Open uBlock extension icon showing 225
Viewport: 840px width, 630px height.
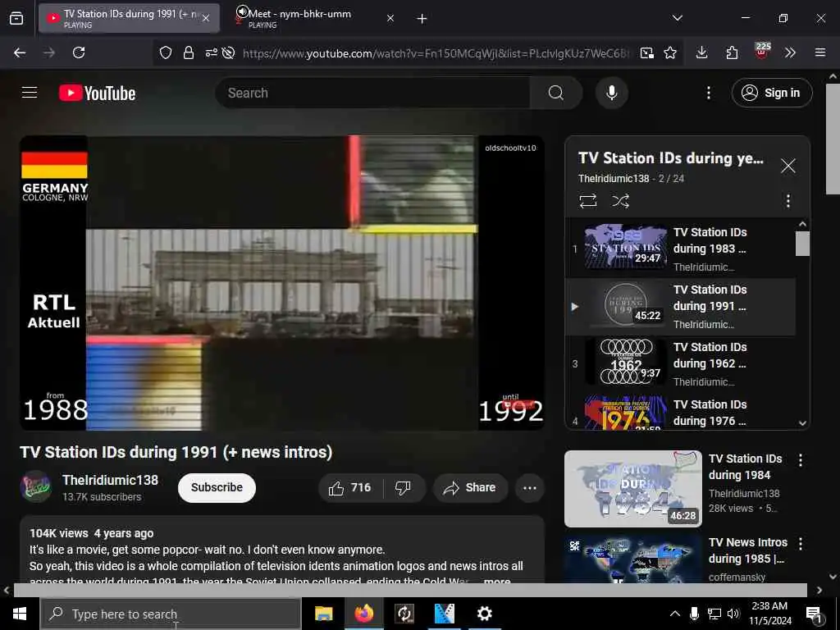(762, 51)
